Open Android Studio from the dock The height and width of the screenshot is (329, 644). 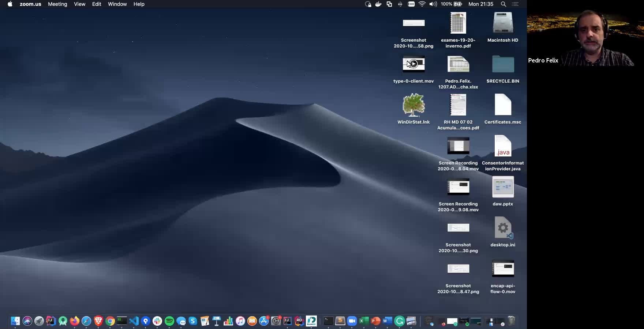63,321
